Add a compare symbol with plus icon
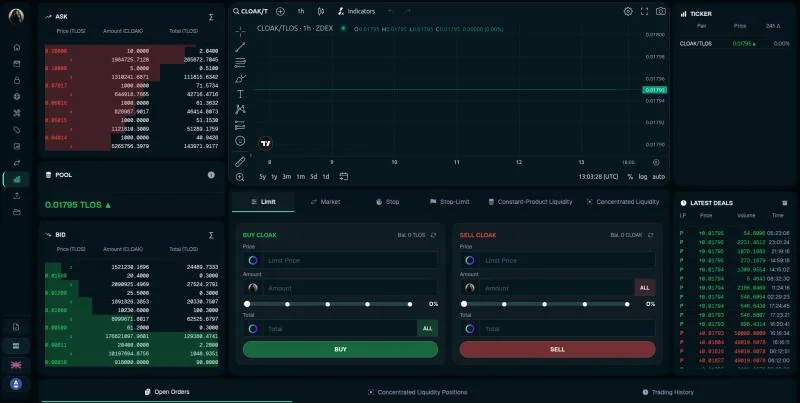This screenshot has width=800, height=403. coord(280,11)
